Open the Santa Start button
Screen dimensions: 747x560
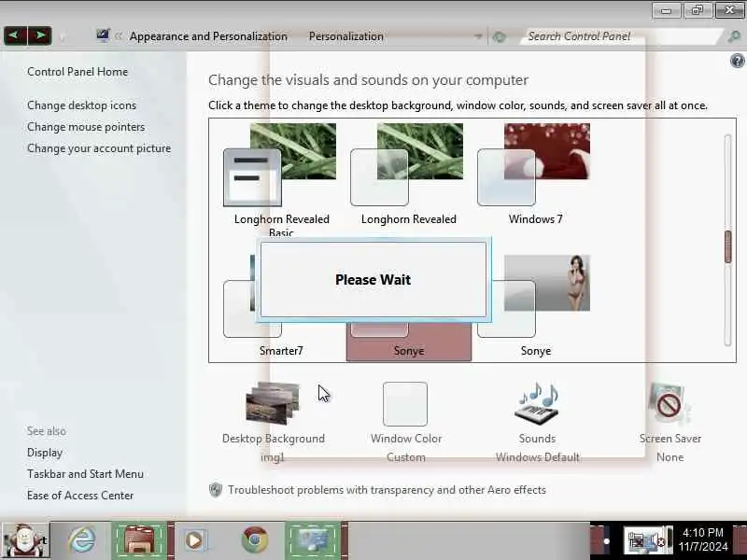25,540
